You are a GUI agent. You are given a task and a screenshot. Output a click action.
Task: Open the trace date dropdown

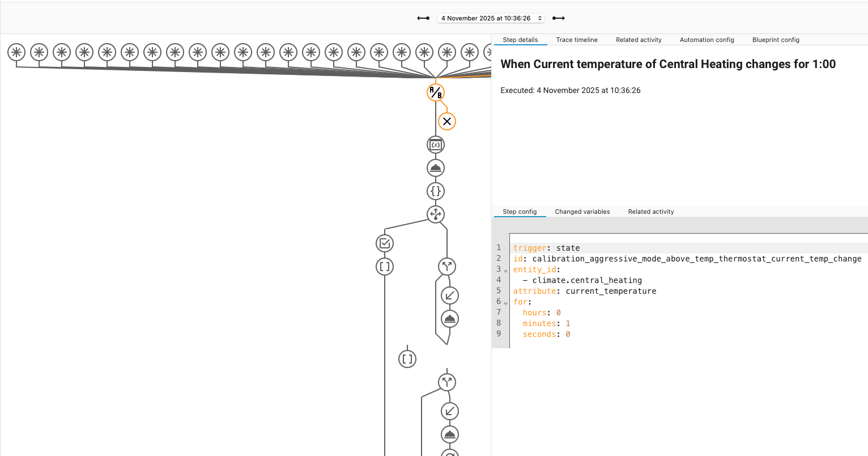click(491, 18)
